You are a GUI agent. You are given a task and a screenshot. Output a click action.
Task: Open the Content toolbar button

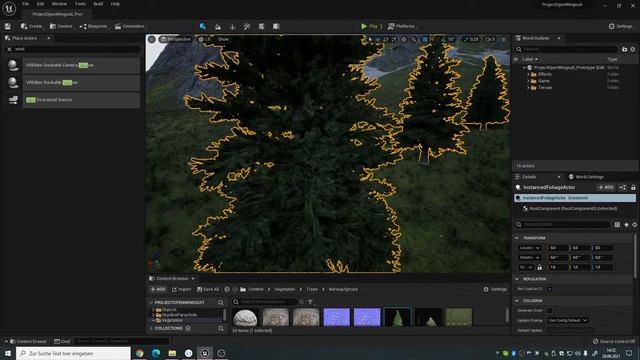(x=61, y=26)
